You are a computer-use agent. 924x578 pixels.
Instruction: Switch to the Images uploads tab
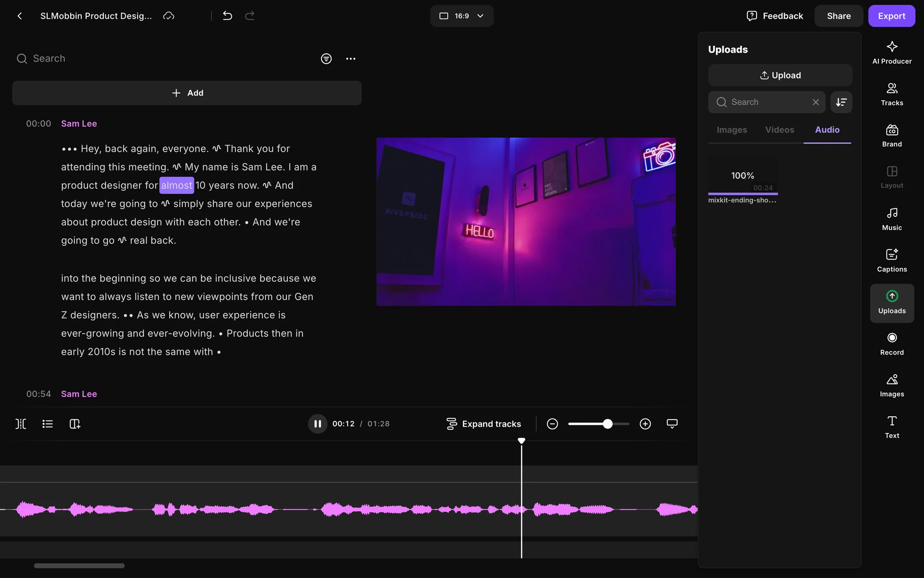pyautogui.click(x=731, y=130)
